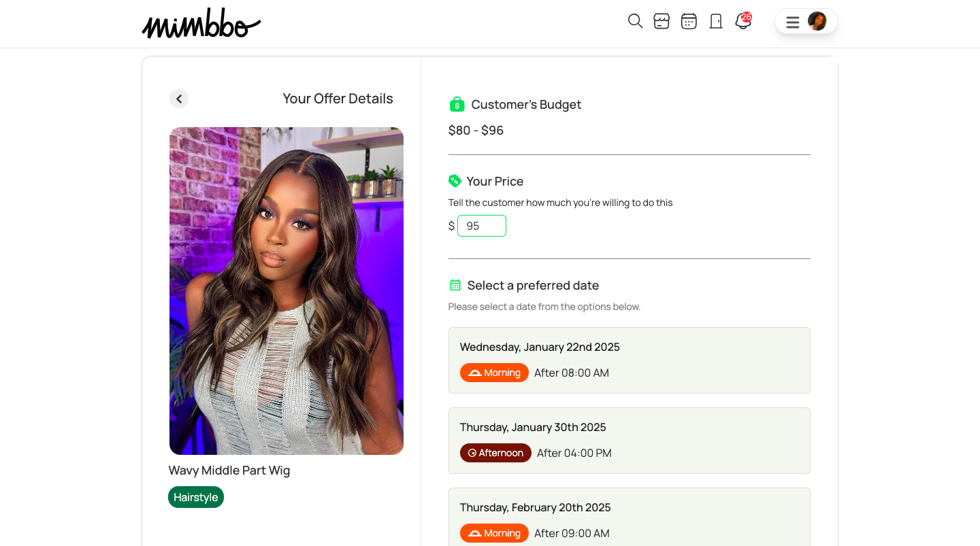The width and height of the screenshot is (980, 546).
Task: Open the storefront shop icon
Action: 661,21
